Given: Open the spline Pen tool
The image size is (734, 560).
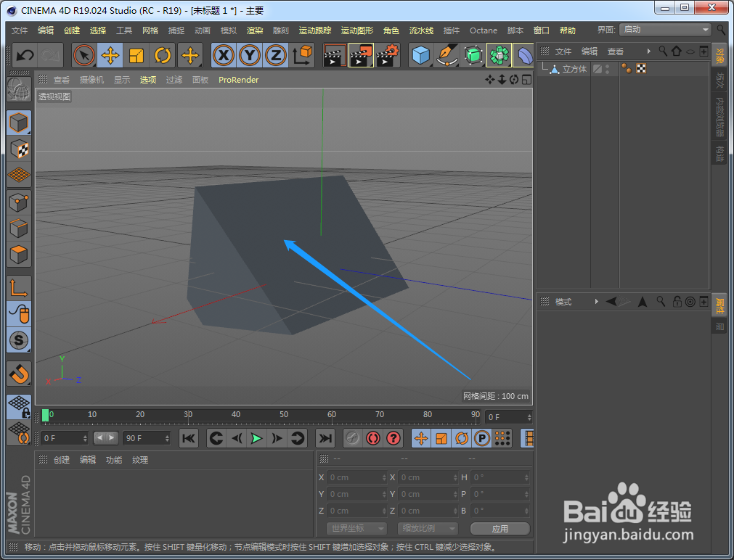Looking at the screenshot, I should pyautogui.click(x=446, y=55).
